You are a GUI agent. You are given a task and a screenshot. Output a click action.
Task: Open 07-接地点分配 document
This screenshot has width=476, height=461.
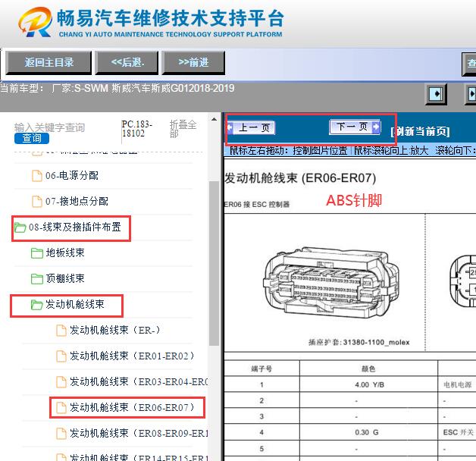click(x=77, y=202)
